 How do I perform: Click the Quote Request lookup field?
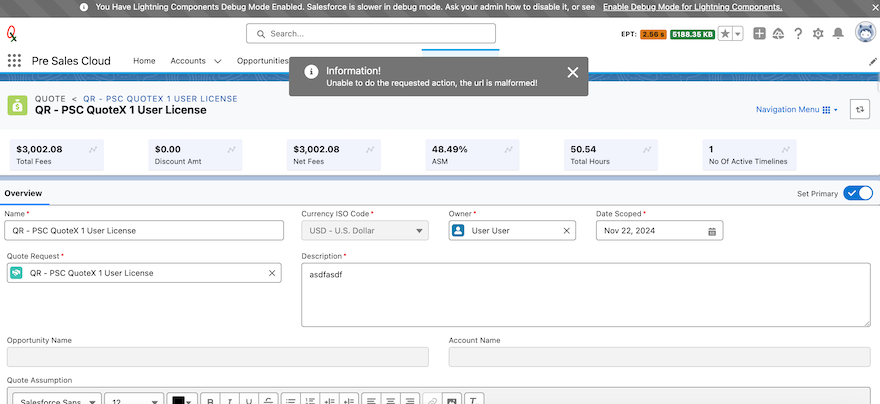click(x=144, y=273)
